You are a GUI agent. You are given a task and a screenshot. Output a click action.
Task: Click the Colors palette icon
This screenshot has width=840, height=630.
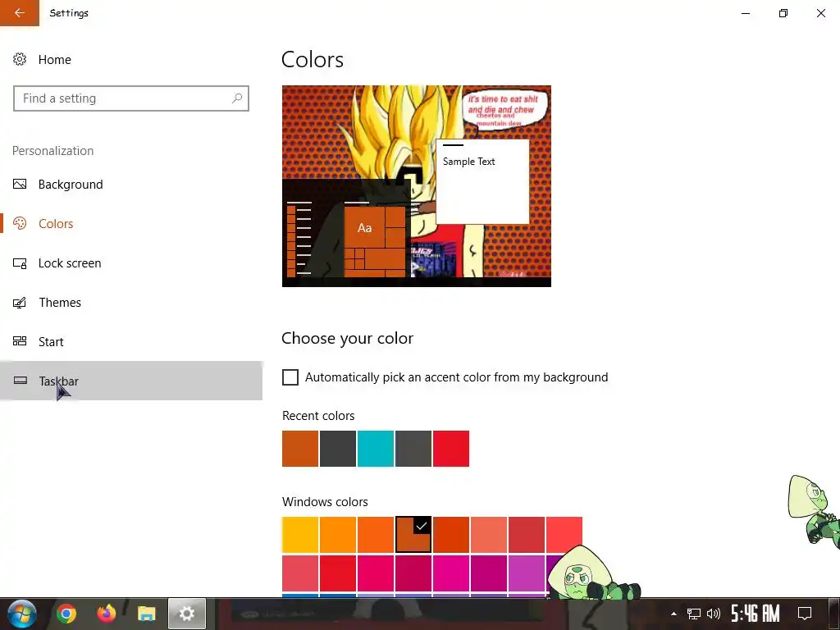(20, 223)
